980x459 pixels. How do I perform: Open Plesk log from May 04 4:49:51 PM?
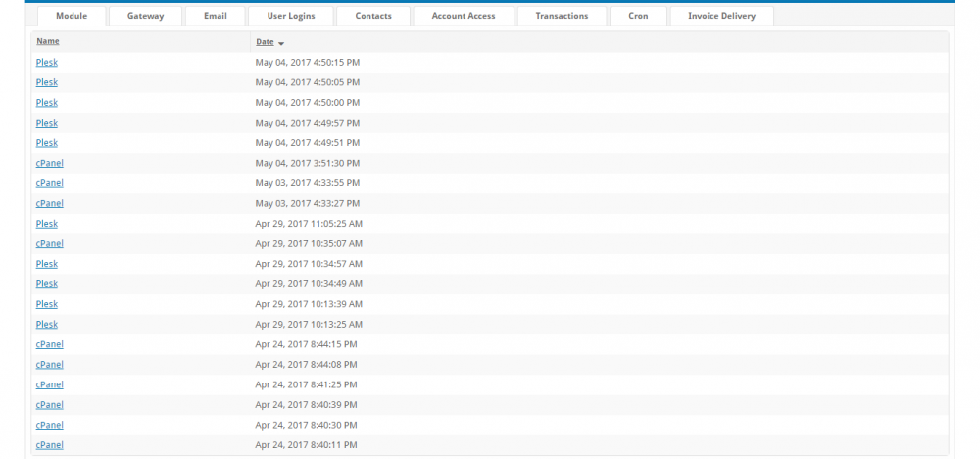tap(47, 142)
